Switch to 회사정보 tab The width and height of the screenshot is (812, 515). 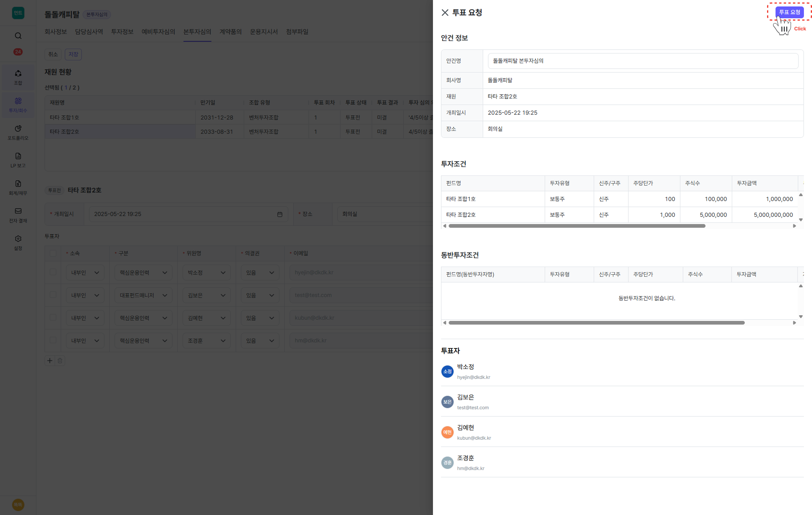coord(55,32)
